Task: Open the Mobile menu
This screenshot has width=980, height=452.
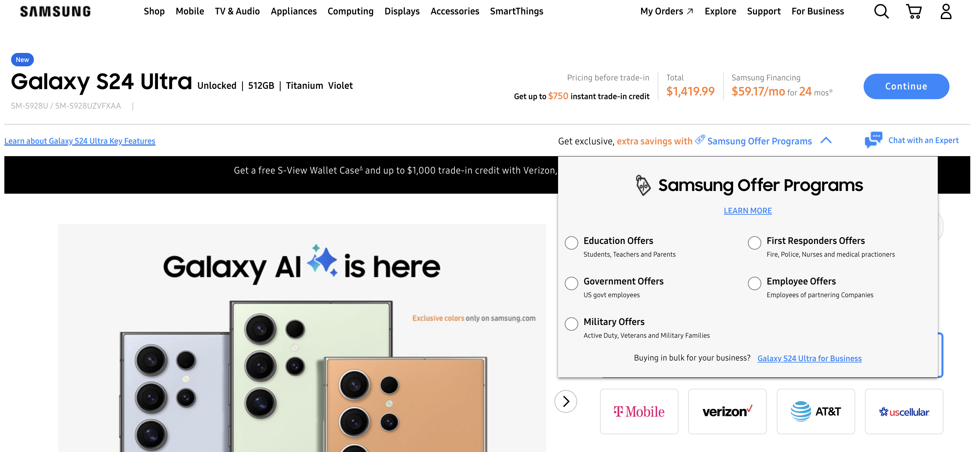Action: pos(189,11)
